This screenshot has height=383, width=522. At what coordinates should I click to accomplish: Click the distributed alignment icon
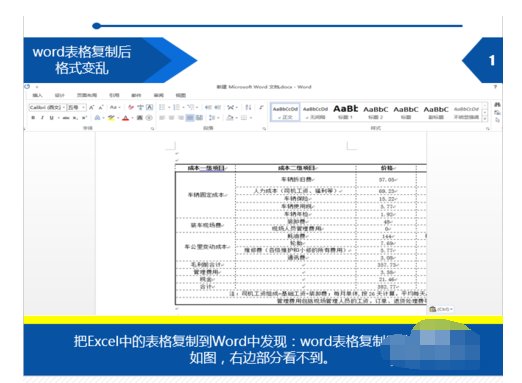click(x=199, y=118)
